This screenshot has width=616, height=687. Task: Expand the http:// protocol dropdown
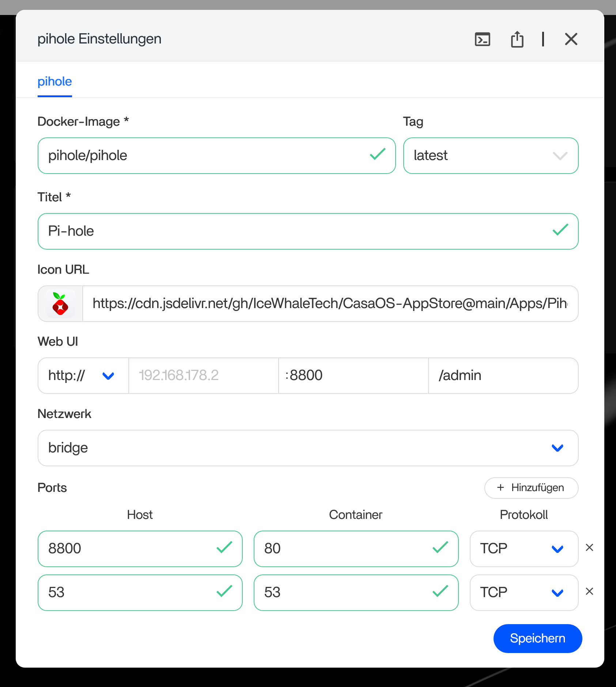pyautogui.click(x=83, y=376)
